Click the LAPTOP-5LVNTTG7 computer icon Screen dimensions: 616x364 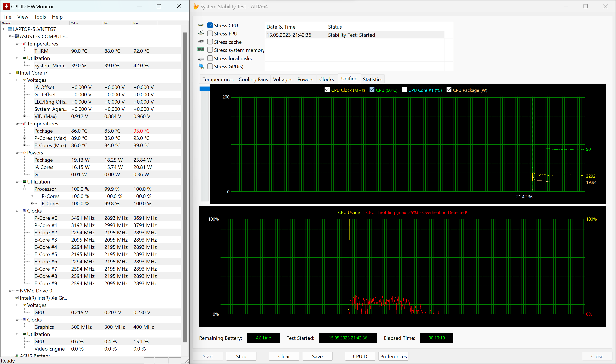click(10, 29)
